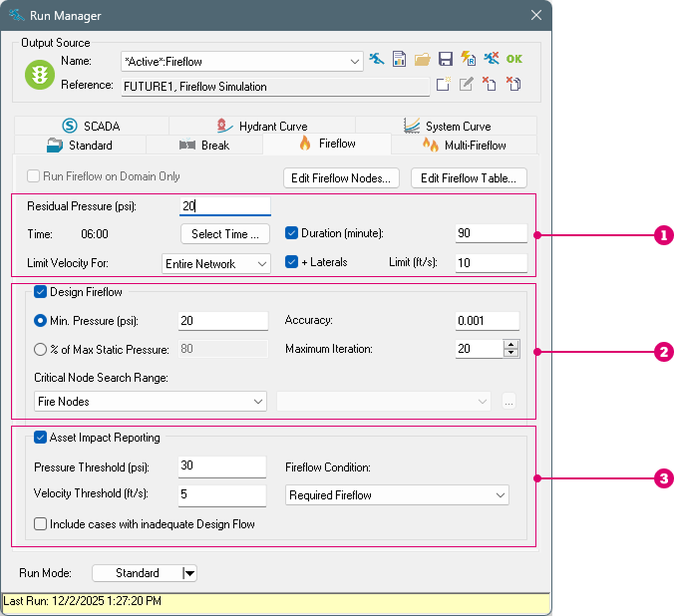Click the % of Max Static Pressure field
Viewport: 674px width, 616px height.
click(223, 349)
